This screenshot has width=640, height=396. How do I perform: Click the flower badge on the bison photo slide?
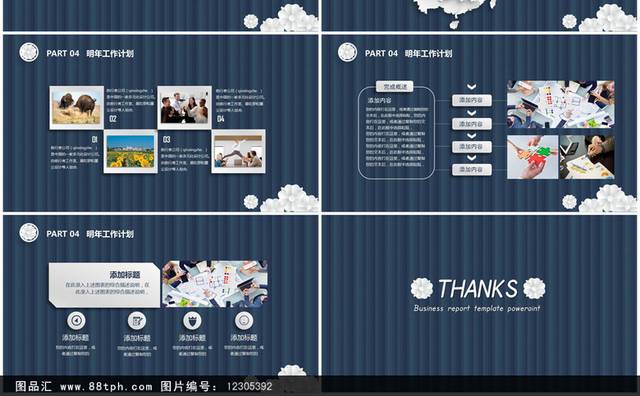[29, 52]
